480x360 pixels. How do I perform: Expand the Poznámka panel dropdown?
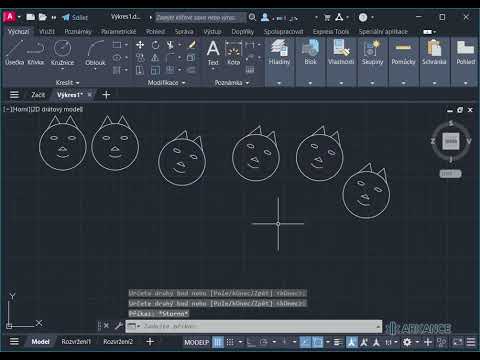[232, 83]
